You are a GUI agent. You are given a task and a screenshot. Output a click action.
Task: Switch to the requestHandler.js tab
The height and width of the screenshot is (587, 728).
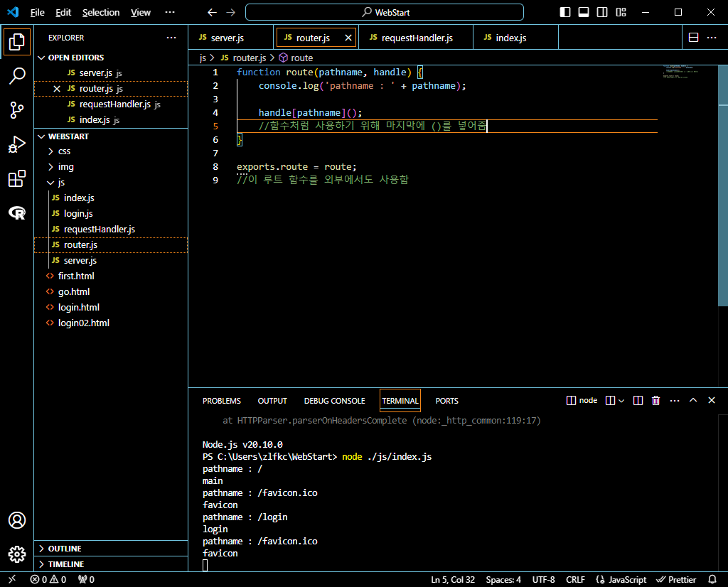417,38
